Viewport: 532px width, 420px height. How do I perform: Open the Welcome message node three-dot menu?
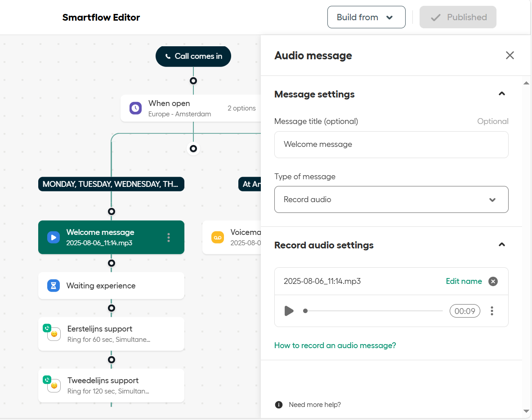click(x=169, y=237)
